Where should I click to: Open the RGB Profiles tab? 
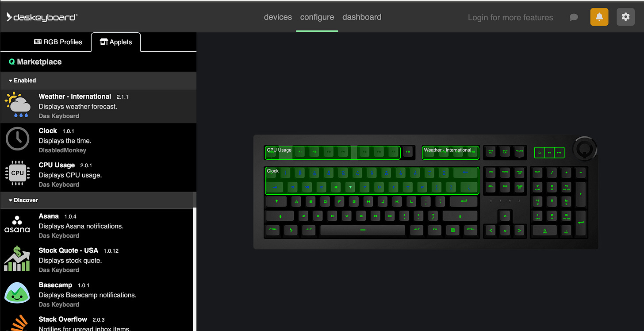pyautogui.click(x=58, y=42)
